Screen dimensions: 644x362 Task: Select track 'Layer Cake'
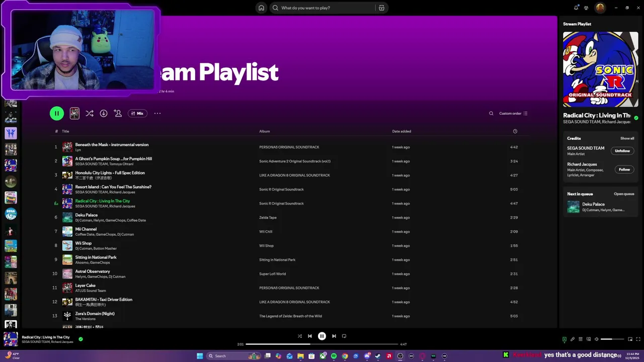(86, 286)
